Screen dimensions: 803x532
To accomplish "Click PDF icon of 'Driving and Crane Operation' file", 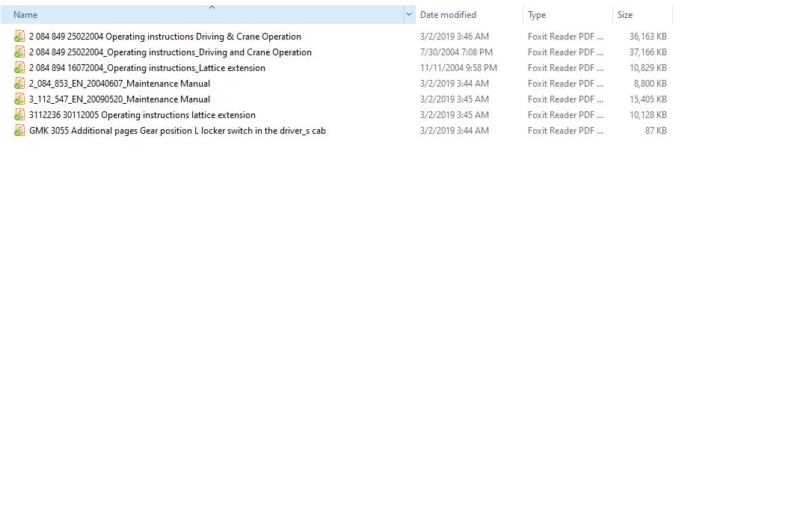I will tap(19, 52).
